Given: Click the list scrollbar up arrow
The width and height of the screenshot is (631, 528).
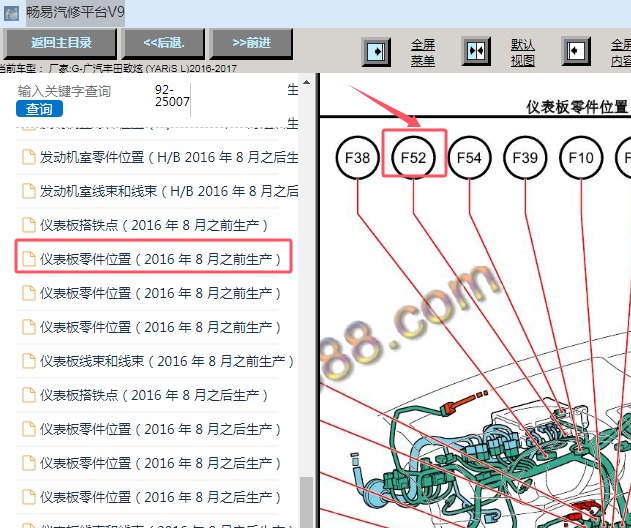Looking at the screenshot, I should coord(307,82).
